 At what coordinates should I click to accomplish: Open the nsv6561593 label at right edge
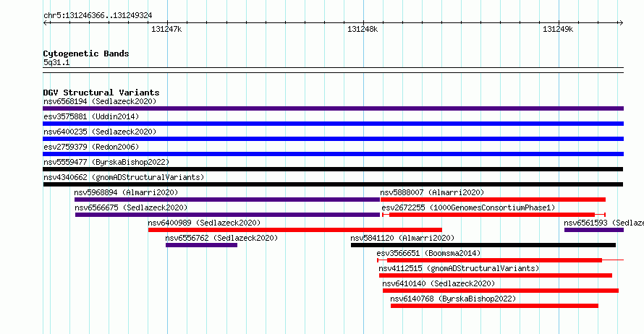603,223
